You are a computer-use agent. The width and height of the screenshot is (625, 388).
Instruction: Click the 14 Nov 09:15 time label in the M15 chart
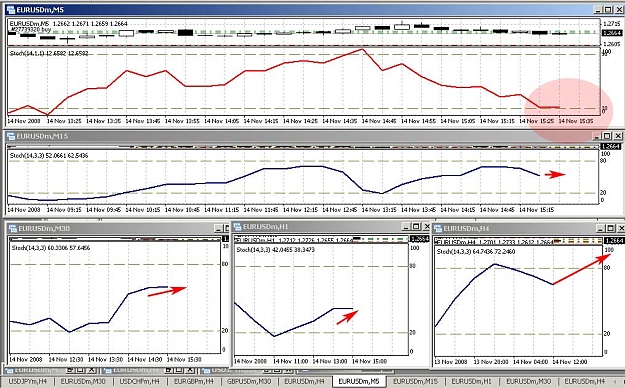pos(64,210)
